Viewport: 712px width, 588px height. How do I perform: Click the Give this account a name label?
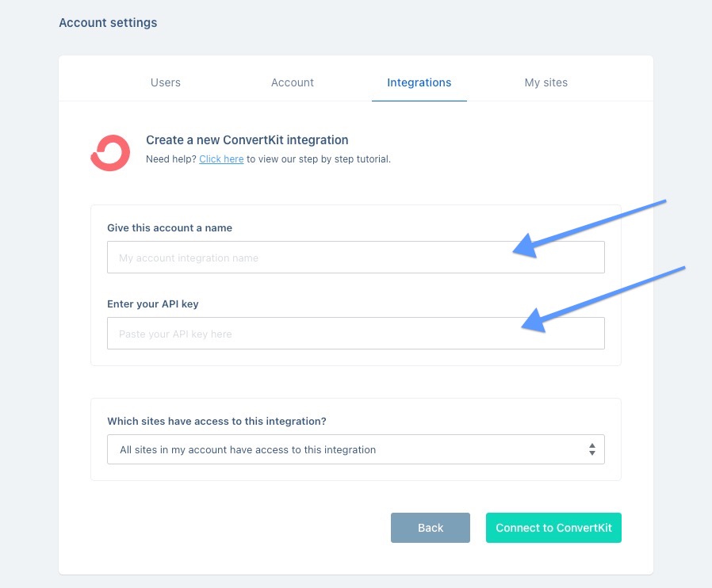tap(170, 227)
